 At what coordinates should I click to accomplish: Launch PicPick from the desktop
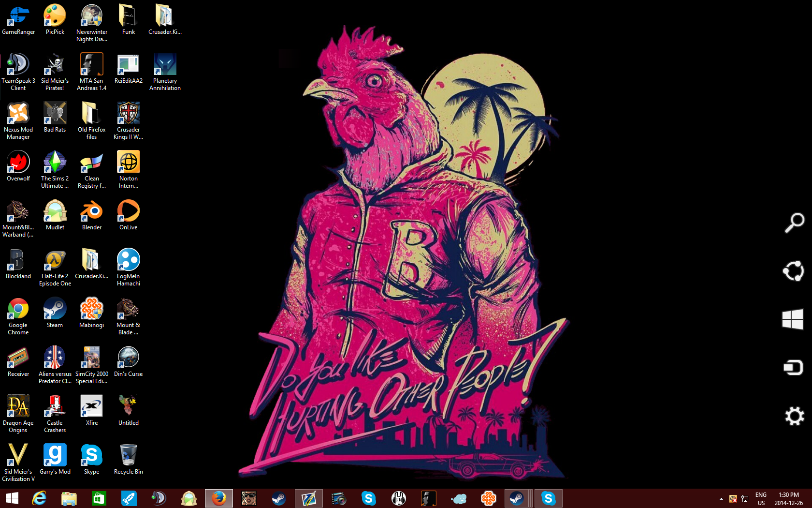[55, 20]
